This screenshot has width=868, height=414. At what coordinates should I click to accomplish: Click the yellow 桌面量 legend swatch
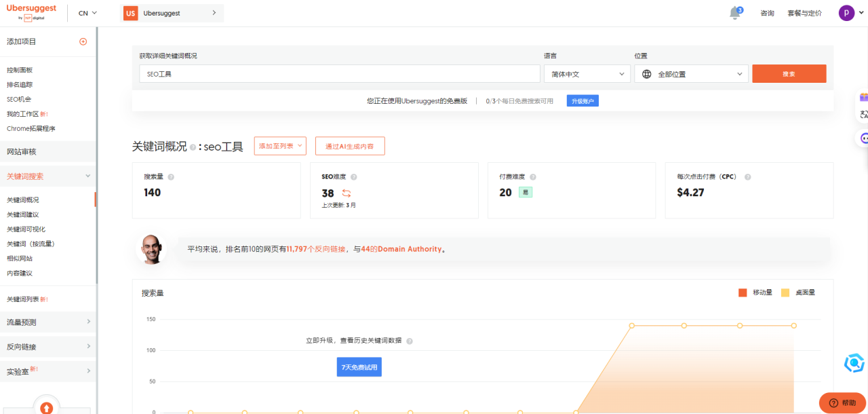(785, 293)
